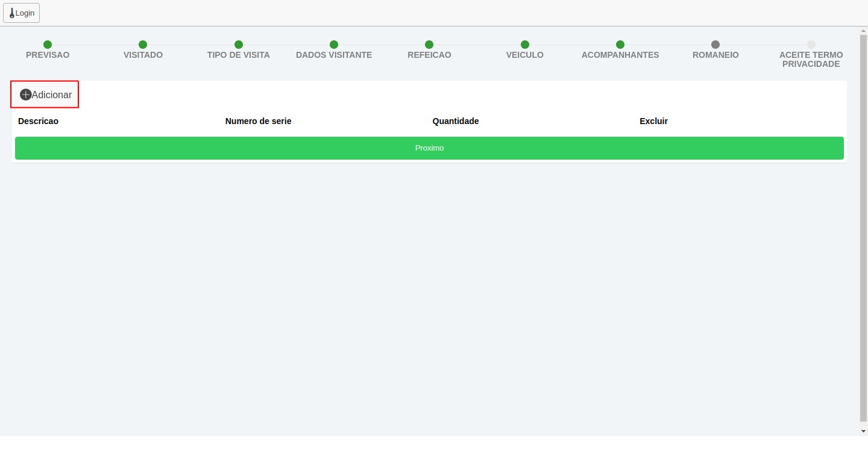Click the Descricao column header

click(39, 121)
